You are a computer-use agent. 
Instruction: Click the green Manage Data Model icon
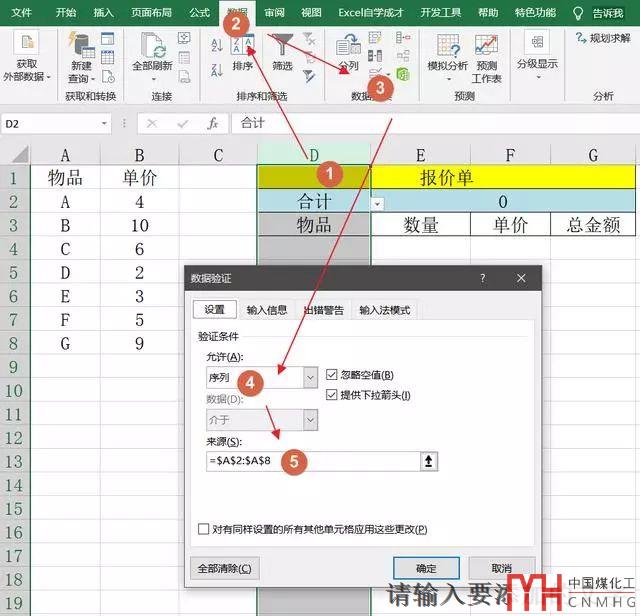click(x=403, y=74)
